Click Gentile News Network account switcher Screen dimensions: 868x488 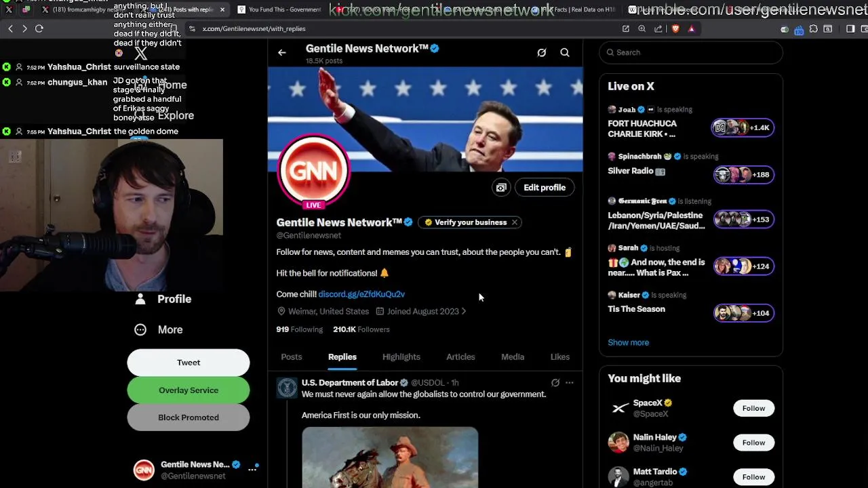coord(197,470)
